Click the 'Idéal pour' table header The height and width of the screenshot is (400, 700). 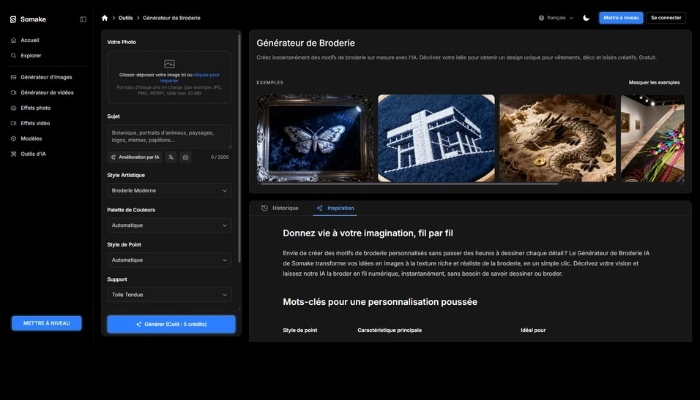[533, 330]
